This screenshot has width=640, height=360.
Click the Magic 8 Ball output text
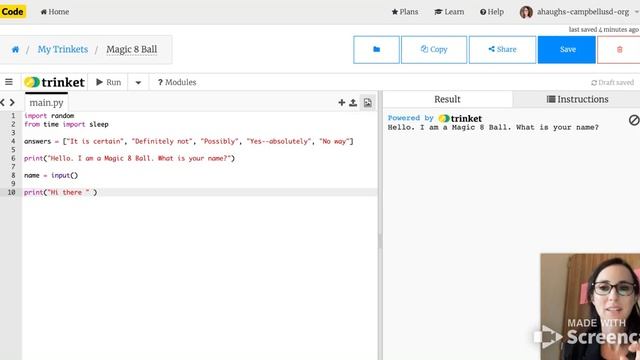click(493, 127)
